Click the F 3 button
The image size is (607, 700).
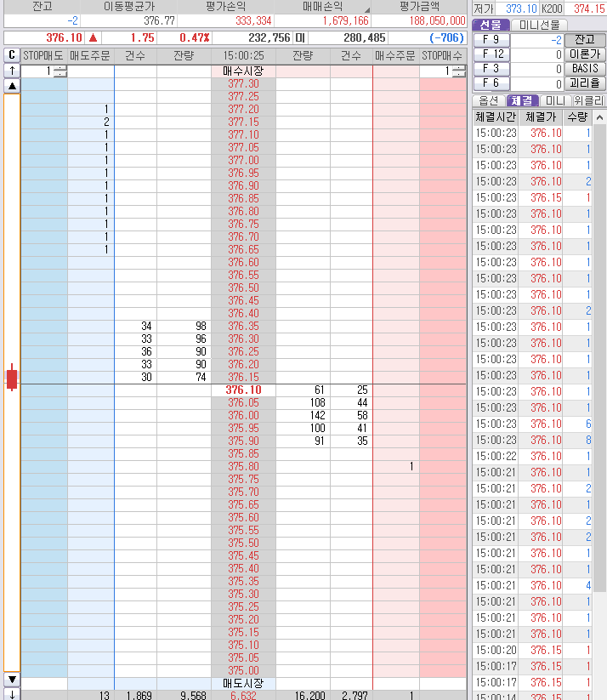[x=491, y=69]
